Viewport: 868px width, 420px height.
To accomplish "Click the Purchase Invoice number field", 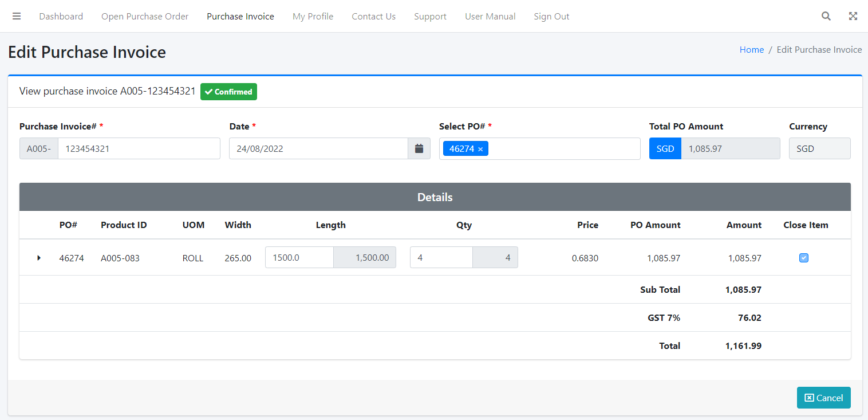I will pos(139,148).
